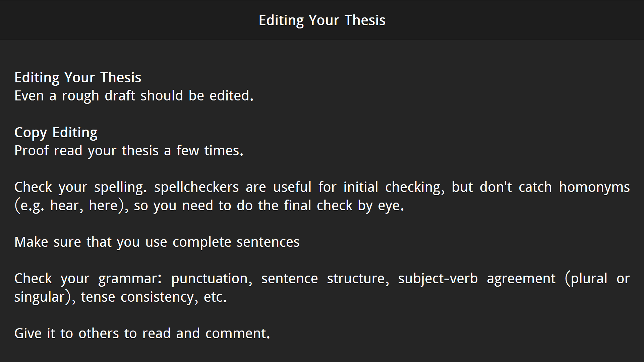Click the line 'Proof read your thesis a few times.'

pos(129,151)
